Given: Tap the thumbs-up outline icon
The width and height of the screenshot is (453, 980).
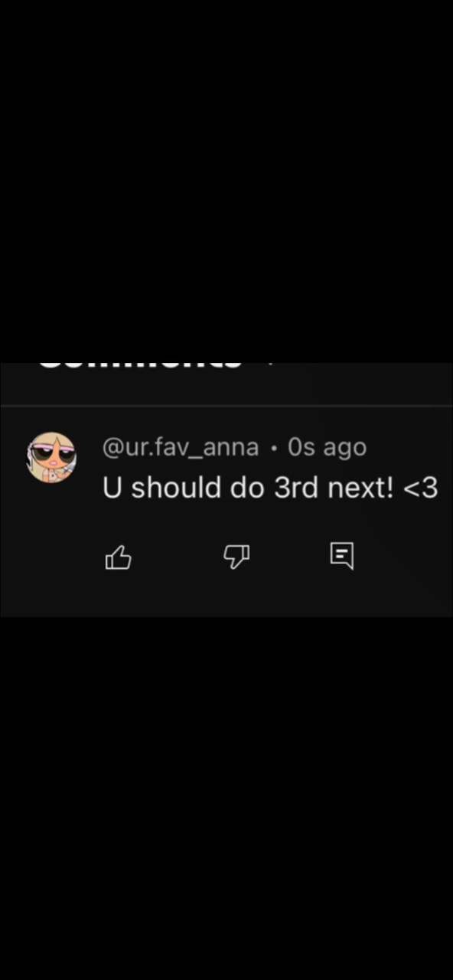Looking at the screenshot, I should pos(118,557).
